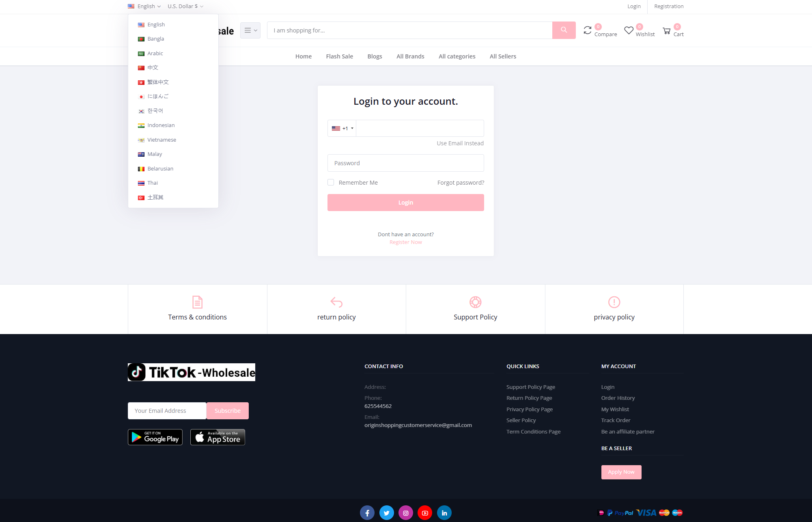Click the Compare icon in header
Viewport: 812px width, 522px height.
point(588,30)
